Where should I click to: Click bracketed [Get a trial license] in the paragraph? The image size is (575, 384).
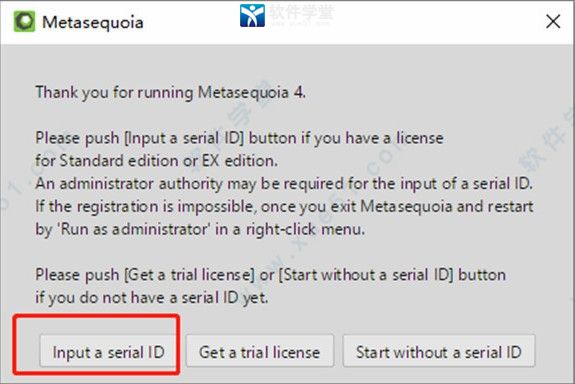pos(189,275)
